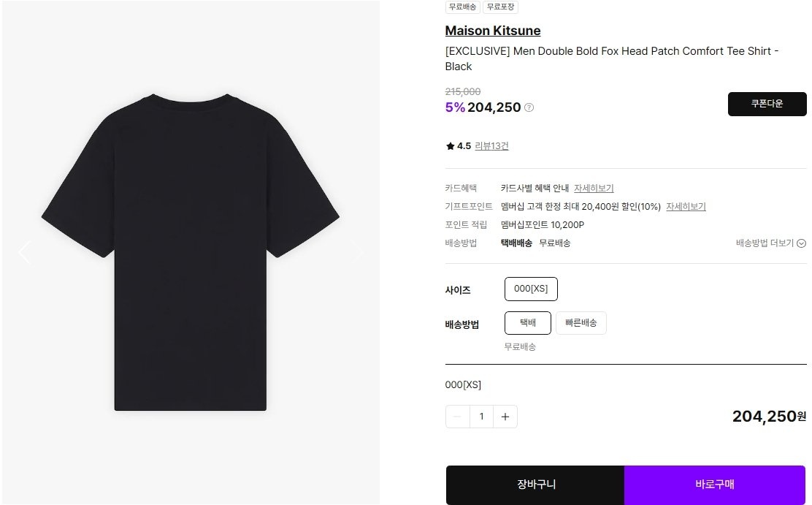Screen dimensions: 812x505
Task: Expand 배송방법 더보기 delivery options
Action: tap(770, 243)
